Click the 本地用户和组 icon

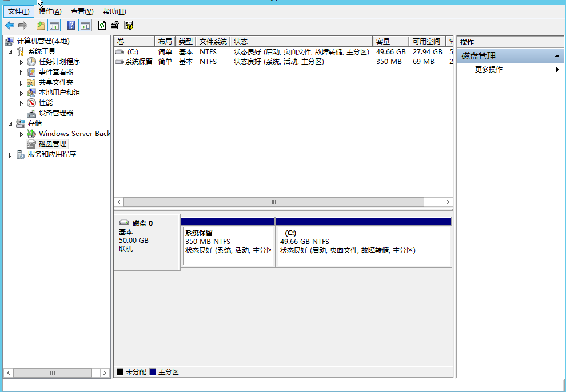pyautogui.click(x=31, y=93)
